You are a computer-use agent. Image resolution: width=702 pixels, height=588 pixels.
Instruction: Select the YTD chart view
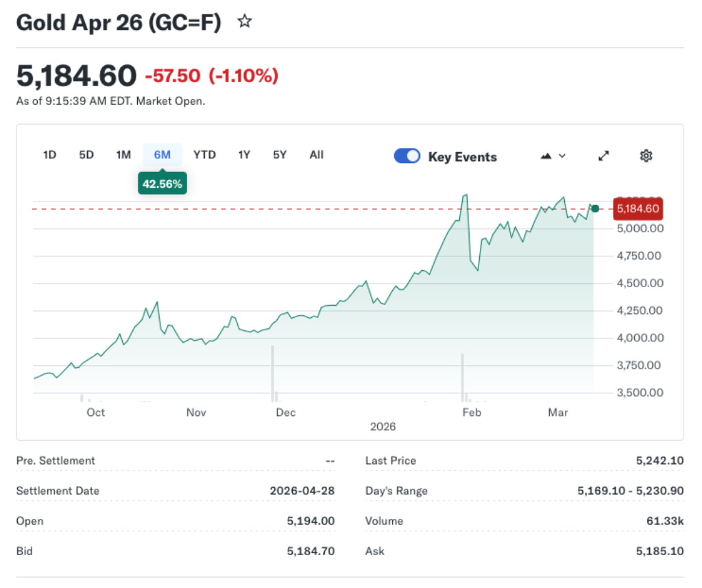click(x=204, y=155)
